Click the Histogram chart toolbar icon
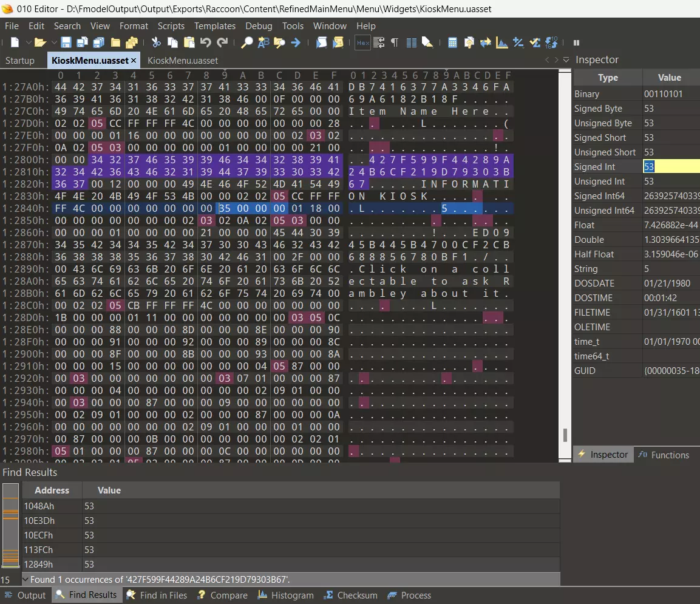Screen dimensions: 700x604 pyautogui.click(x=502, y=42)
